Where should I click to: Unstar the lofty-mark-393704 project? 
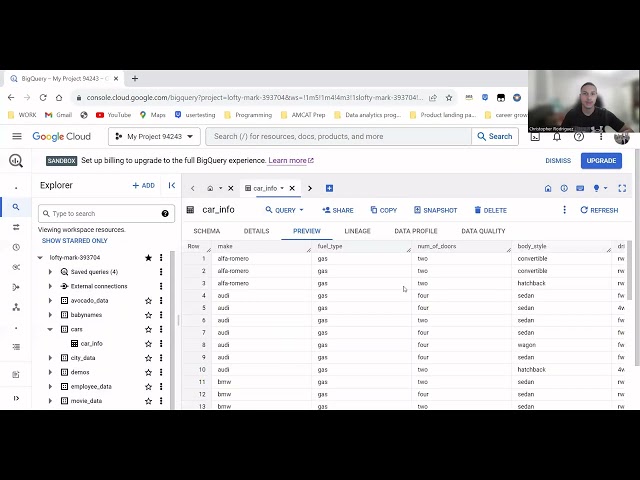pyautogui.click(x=149, y=258)
